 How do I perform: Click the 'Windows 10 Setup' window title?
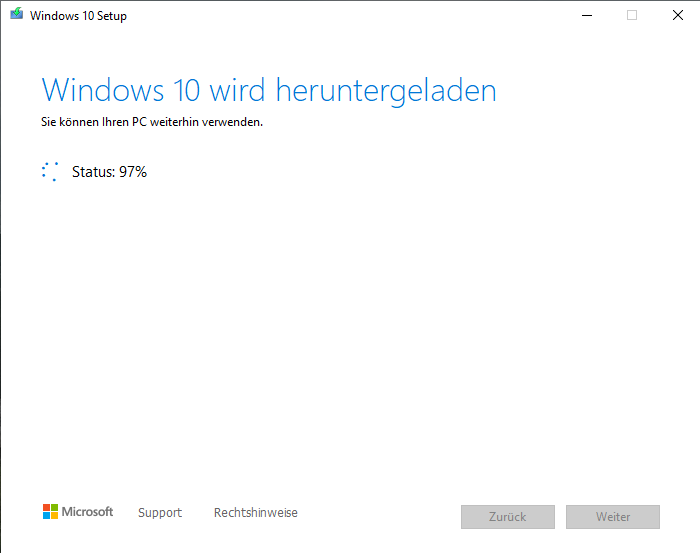tap(78, 16)
